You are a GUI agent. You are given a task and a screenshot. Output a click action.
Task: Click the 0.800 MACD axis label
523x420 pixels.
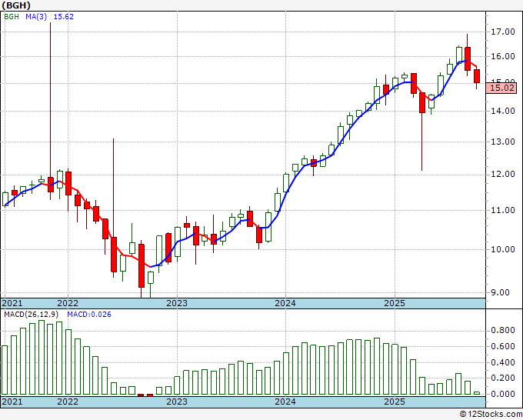coord(503,331)
